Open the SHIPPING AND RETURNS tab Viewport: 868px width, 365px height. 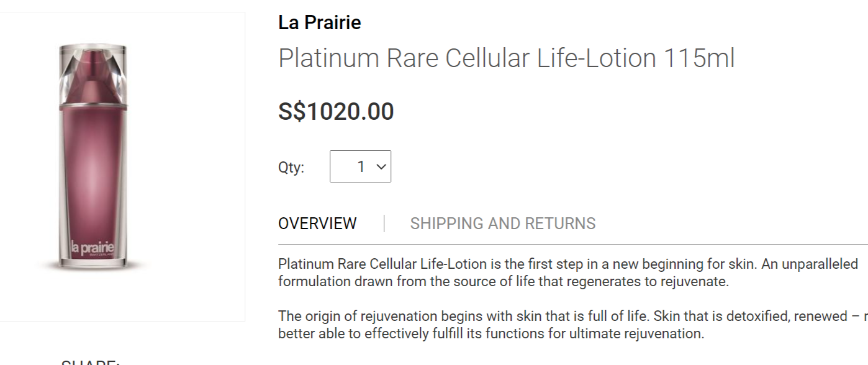[x=502, y=223]
